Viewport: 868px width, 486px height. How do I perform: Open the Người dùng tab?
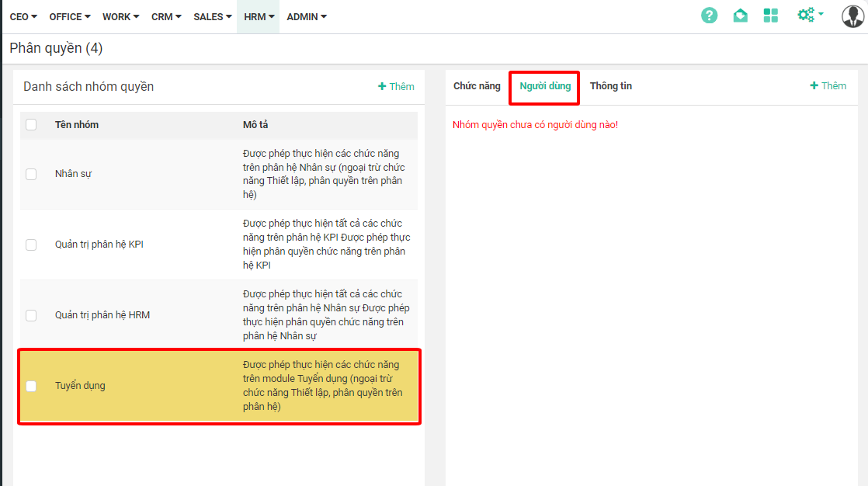click(545, 86)
